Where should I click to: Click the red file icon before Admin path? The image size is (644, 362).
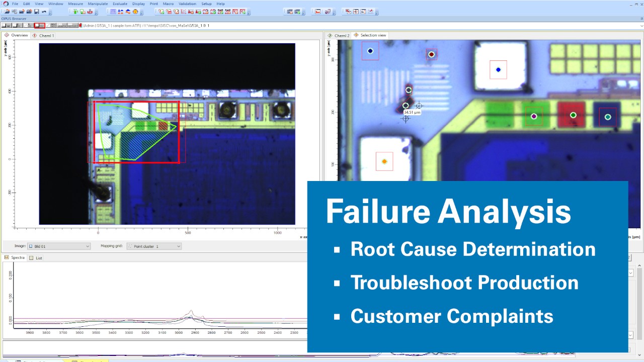[x=80, y=25]
